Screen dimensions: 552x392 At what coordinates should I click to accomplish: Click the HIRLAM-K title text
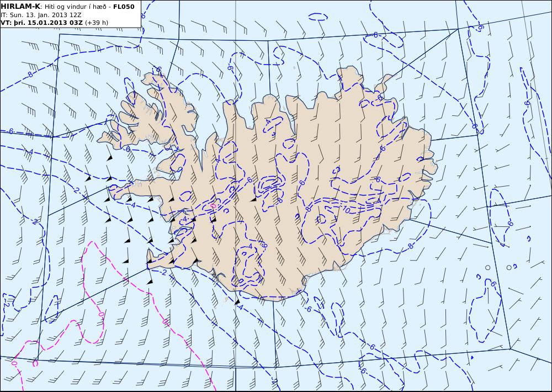[x=20, y=7]
